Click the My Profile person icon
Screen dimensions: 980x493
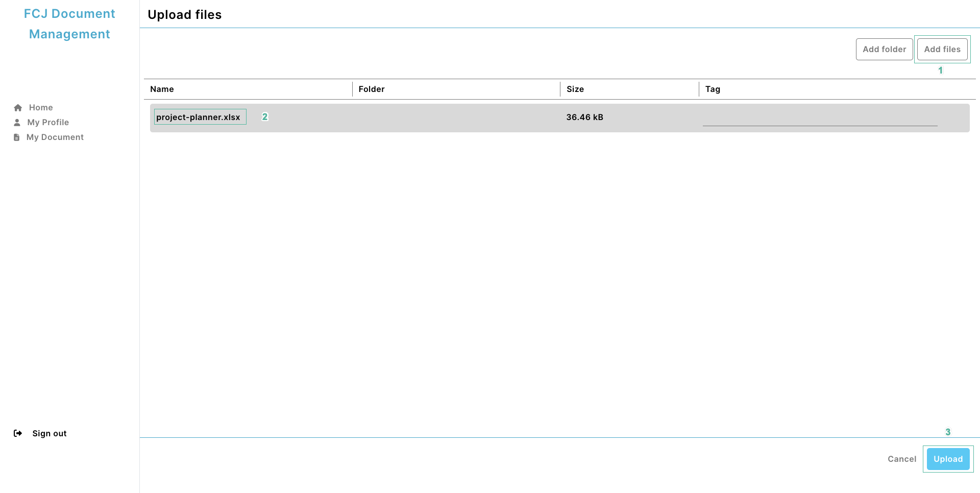pyautogui.click(x=17, y=123)
